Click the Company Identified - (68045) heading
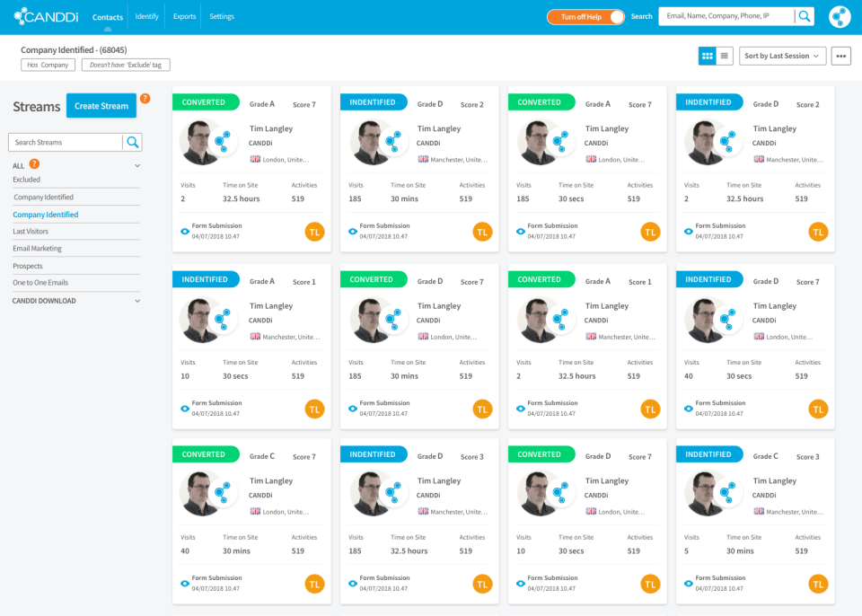 point(74,50)
